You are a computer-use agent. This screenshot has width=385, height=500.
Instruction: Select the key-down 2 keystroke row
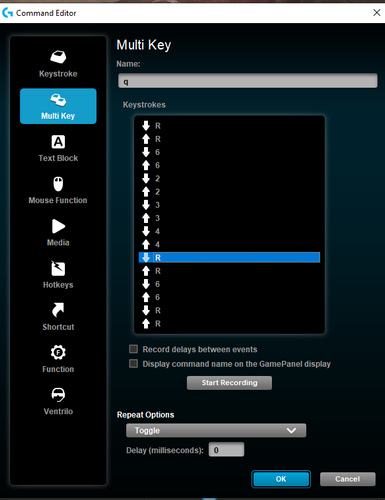click(229, 179)
